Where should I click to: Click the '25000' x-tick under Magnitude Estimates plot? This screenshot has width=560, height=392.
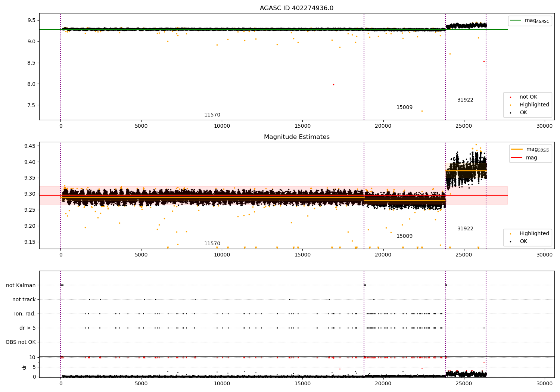pos(464,255)
